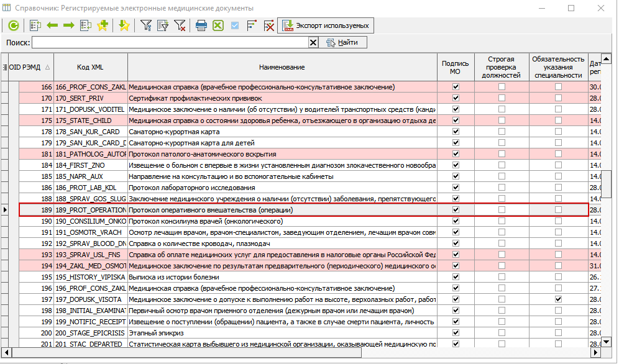Click cell 171_DOPUSK_VODITEL
This screenshot has height=364, width=619.
click(x=90, y=109)
